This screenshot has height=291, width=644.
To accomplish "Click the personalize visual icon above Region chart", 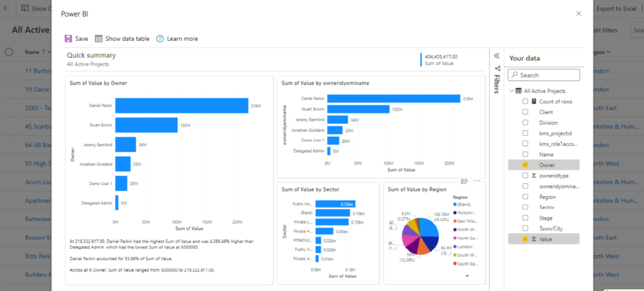I will coord(465,180).
